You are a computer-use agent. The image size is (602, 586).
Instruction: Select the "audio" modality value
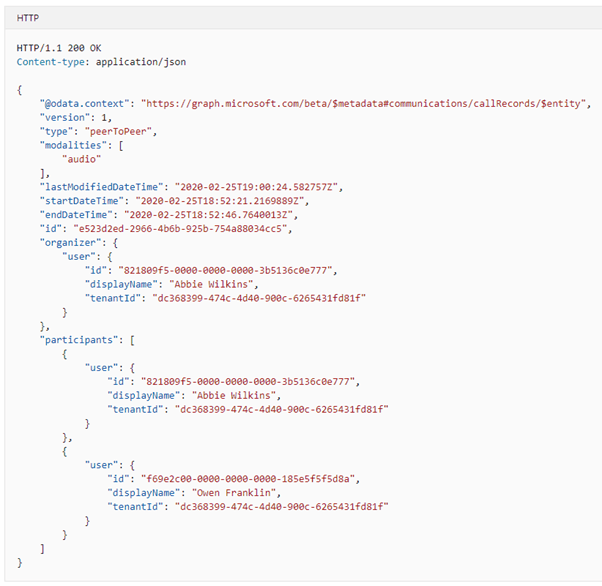point(81,159)
